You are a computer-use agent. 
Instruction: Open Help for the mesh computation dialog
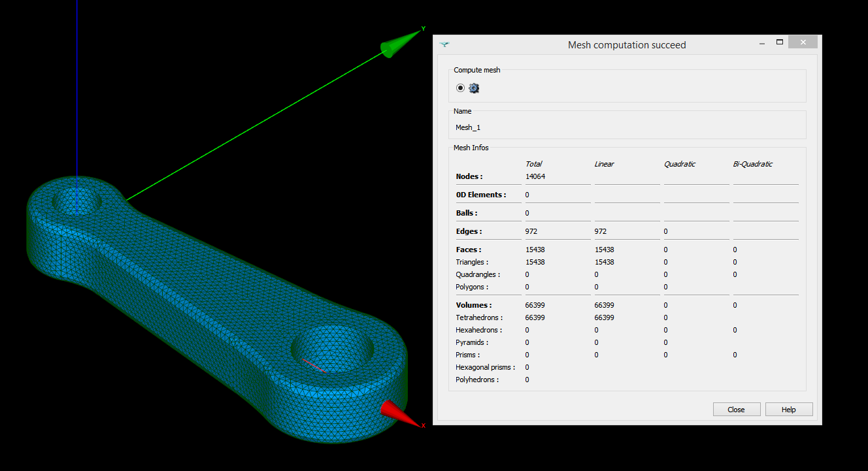coord(788,409)
